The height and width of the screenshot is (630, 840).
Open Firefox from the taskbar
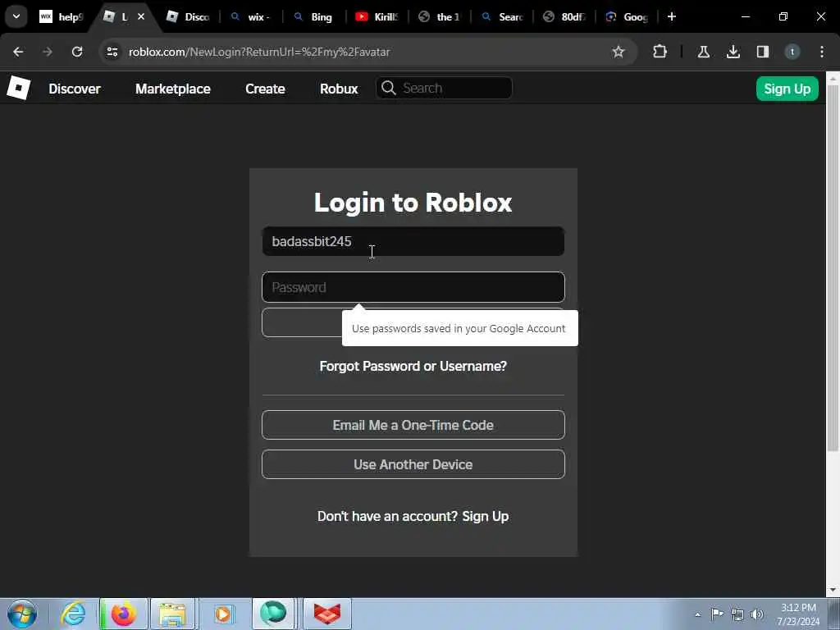(x=124, y=614)
